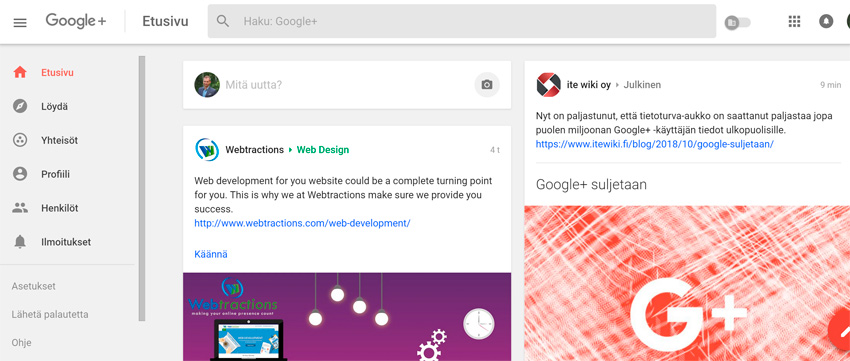Click the Löydä compass icon
The image size is (850, 361).
[x=20, y=106]
